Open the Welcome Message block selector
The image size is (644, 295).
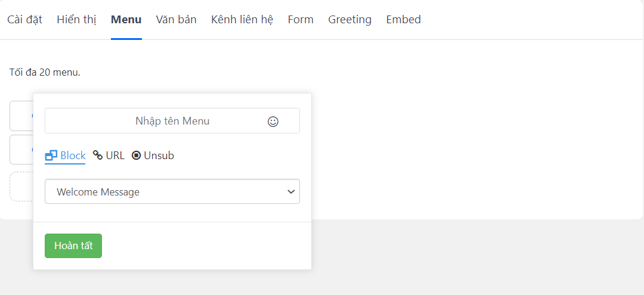click(x=172, y=191)
